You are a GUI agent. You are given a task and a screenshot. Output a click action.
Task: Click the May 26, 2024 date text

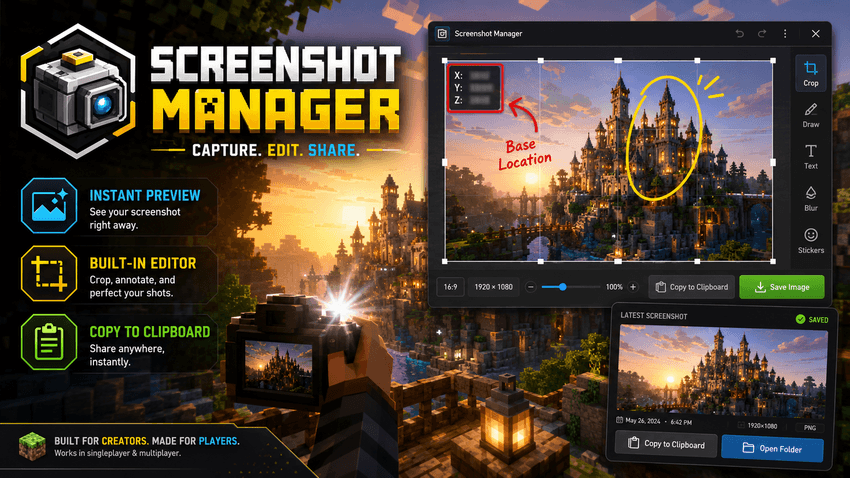(643, 421)
